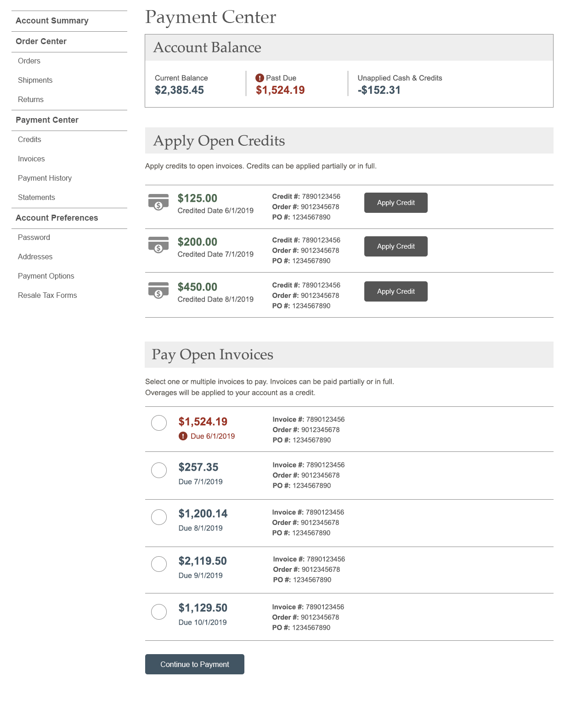588x724 pixels.
Task: Open Payment History page
Action: click(45, 178)
